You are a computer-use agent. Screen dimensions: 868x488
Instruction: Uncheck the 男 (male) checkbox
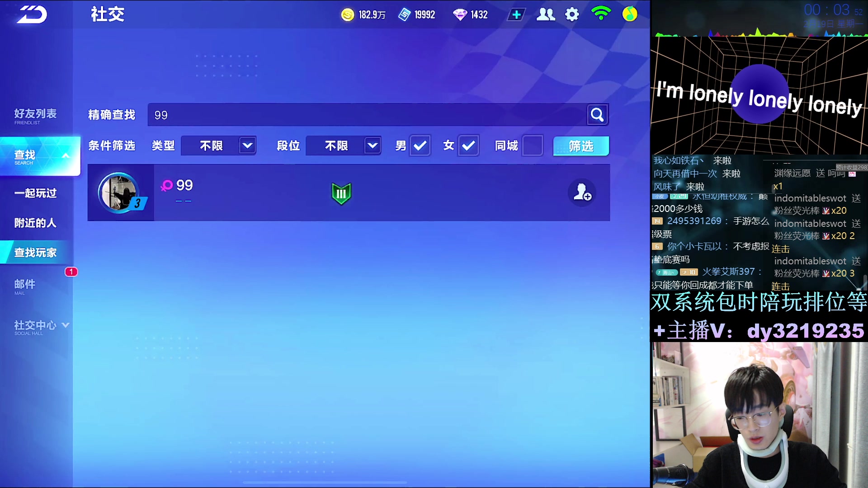420,145
